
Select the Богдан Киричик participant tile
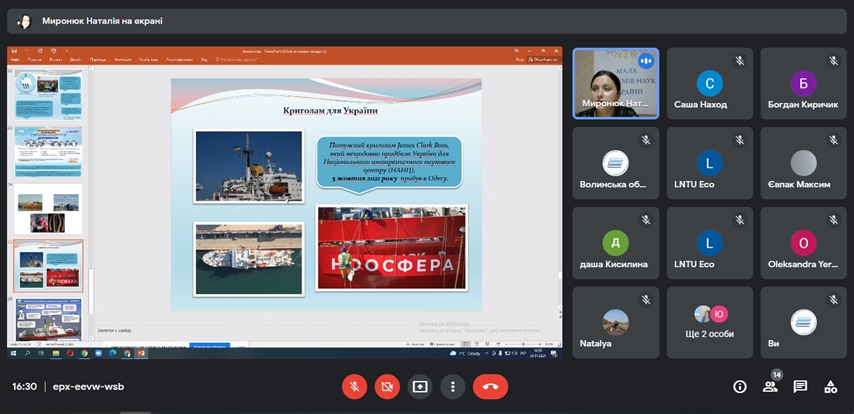point(803,83)
